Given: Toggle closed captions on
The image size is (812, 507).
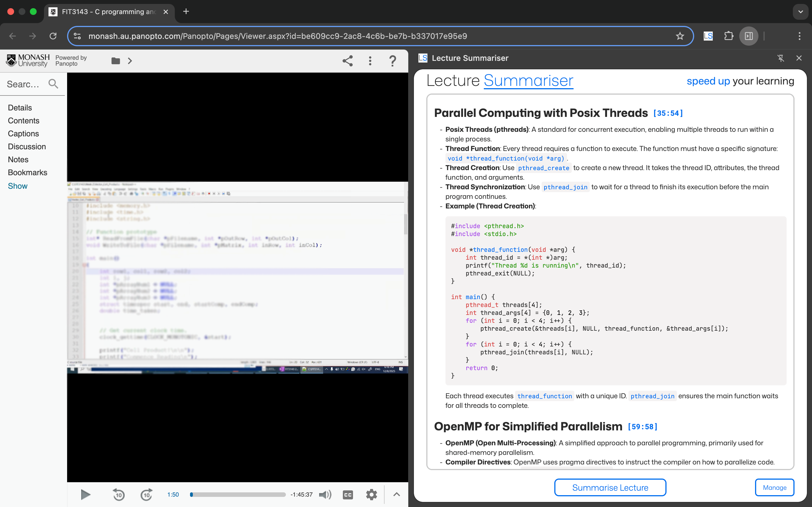Looking at the screenshot, I should [x=348, y=494].
